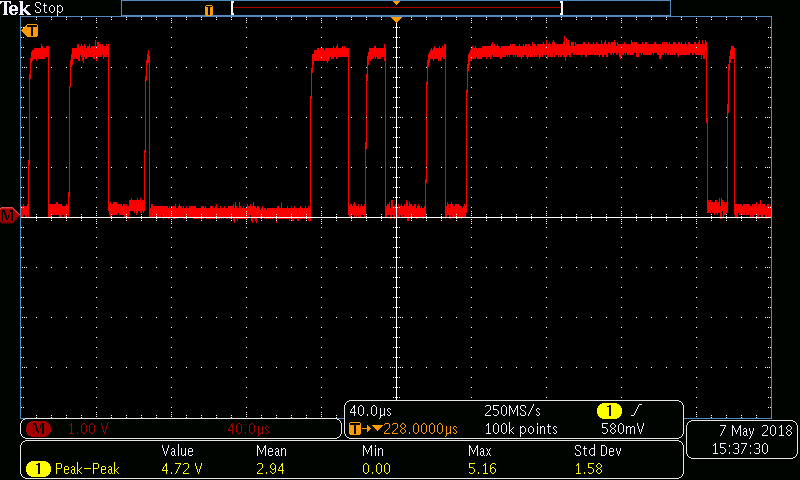Image resolution: width=800 pixels, height=480 pixels.
Task: Click the right bracket of record view bar
Action: pyautogui.click(x=561, y=8)
